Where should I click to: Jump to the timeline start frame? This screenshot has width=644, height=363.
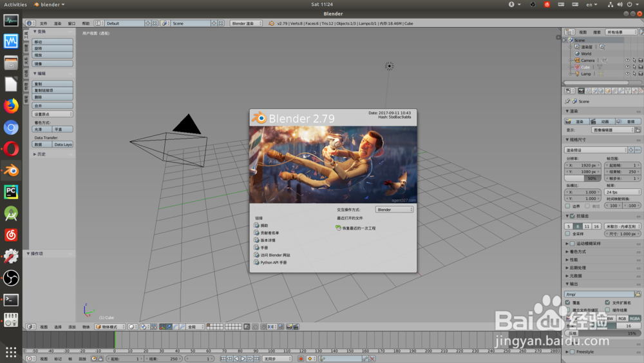pos(223,359)
